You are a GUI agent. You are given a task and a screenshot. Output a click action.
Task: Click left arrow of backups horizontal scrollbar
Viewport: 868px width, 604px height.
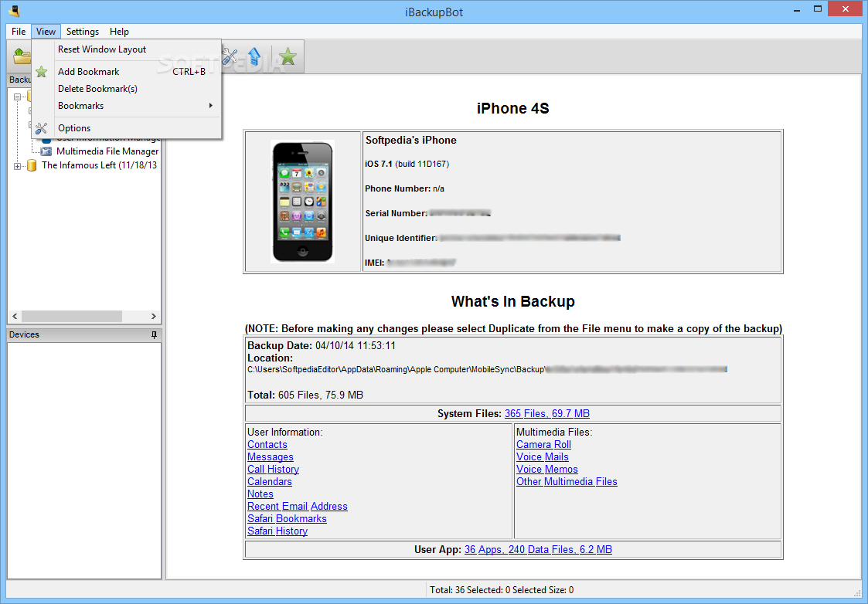(15, 317)
